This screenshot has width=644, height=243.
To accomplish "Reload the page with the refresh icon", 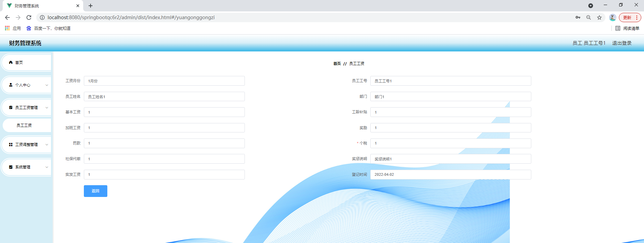I will coord(29,17).
